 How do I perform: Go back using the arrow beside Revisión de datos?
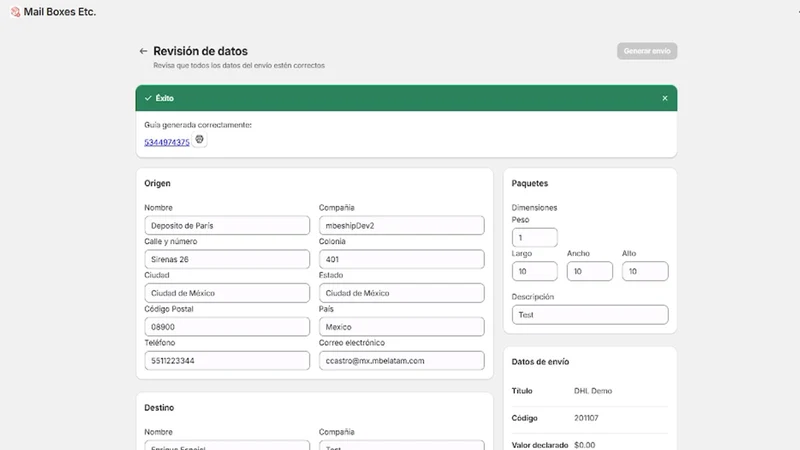click(x=143, y=51)
